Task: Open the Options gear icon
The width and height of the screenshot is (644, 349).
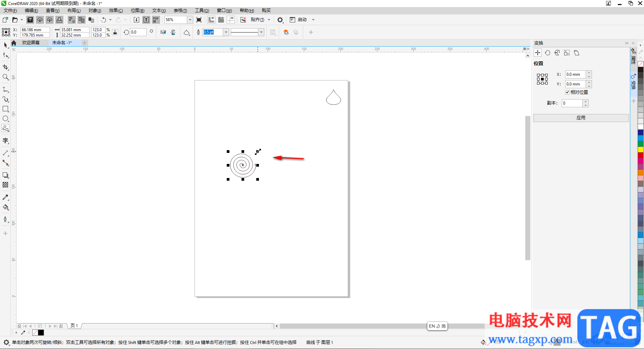Action: click(x=280, y=20)
